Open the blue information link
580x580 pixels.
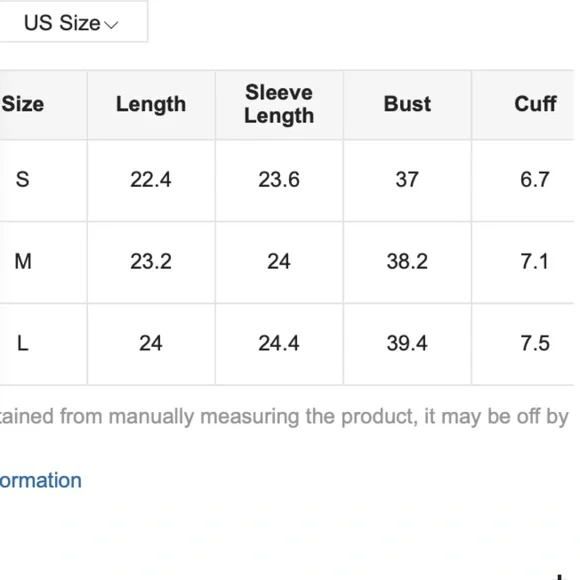pos(41,480)
